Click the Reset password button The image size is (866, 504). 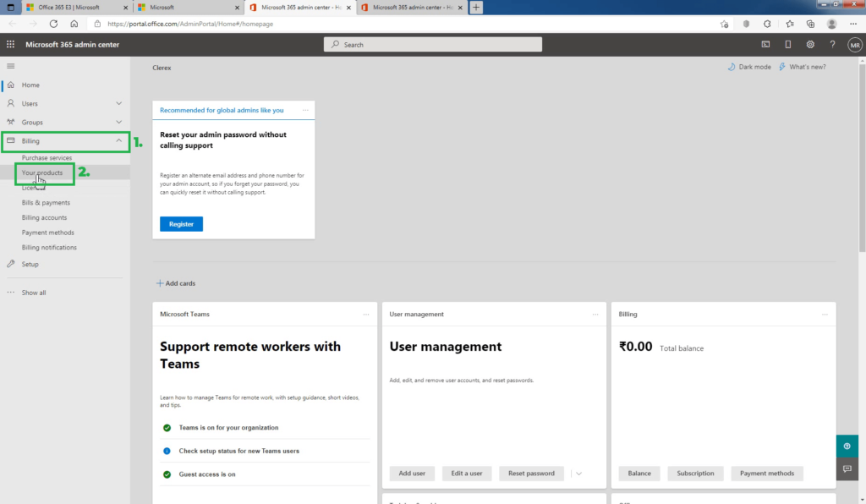(531, 473)
